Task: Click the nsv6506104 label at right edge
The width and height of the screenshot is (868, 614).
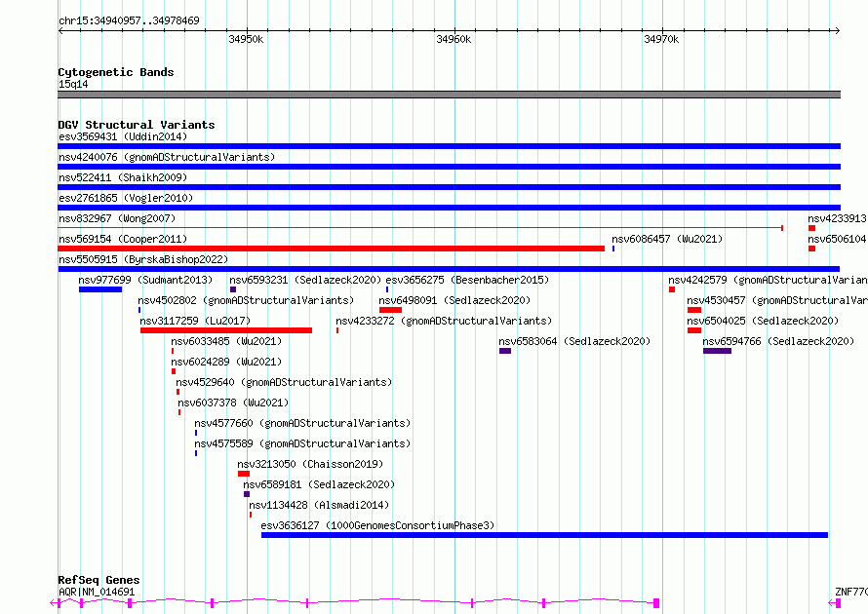Action: 837,239
